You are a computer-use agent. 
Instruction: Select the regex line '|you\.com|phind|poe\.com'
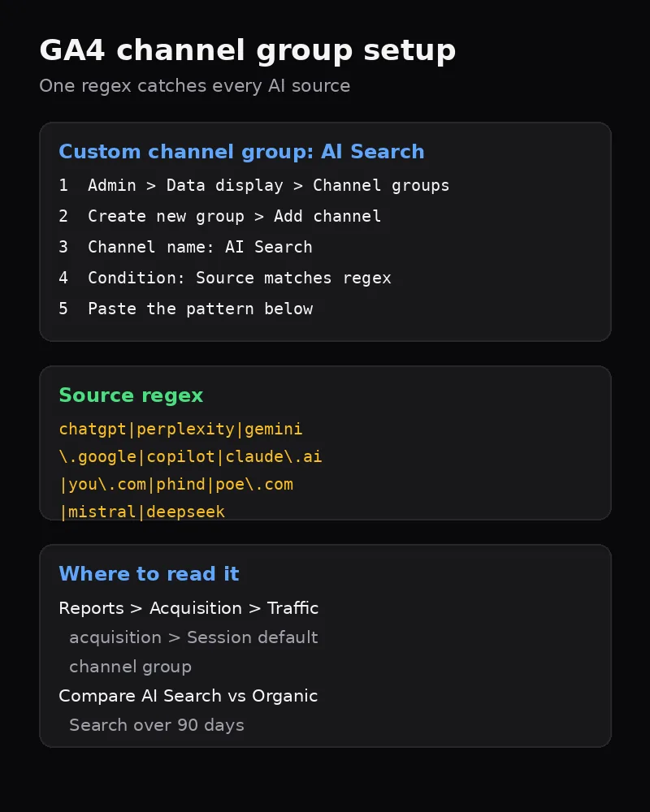(x=176, y=485)
